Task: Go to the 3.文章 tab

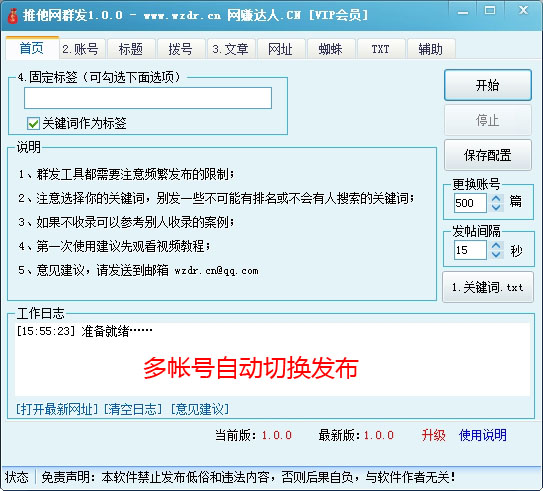Action: 230,49
